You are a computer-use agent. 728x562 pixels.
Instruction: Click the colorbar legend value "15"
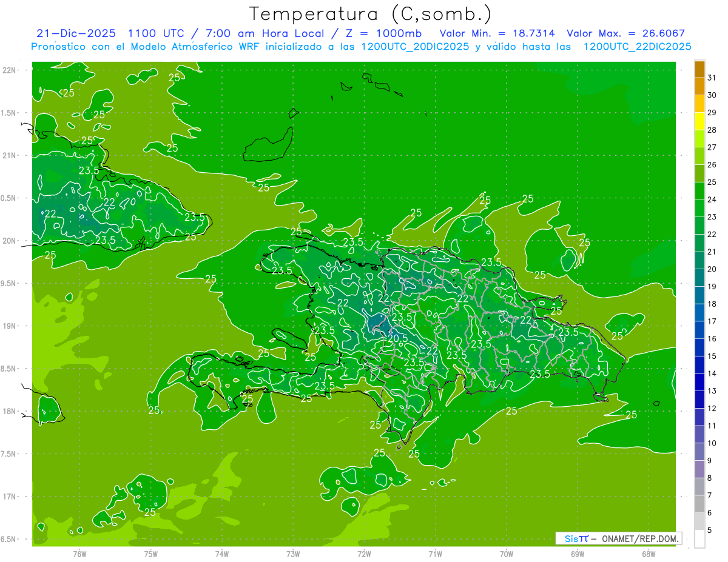click(x=712, y=356)
